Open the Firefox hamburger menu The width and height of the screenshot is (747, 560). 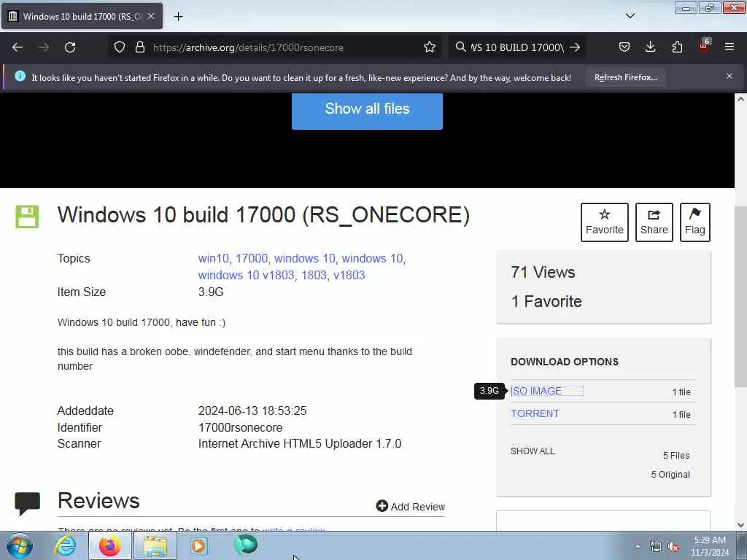pos(729,47)
